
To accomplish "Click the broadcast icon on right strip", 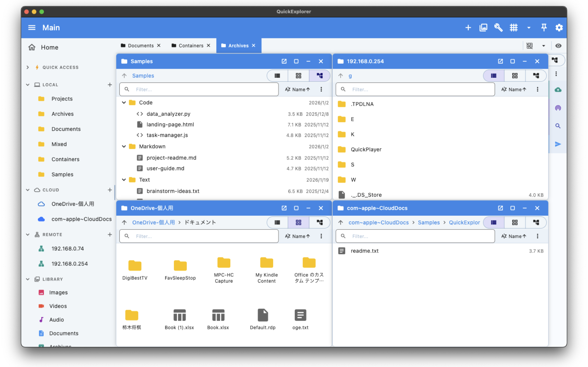I will [558, 108].
